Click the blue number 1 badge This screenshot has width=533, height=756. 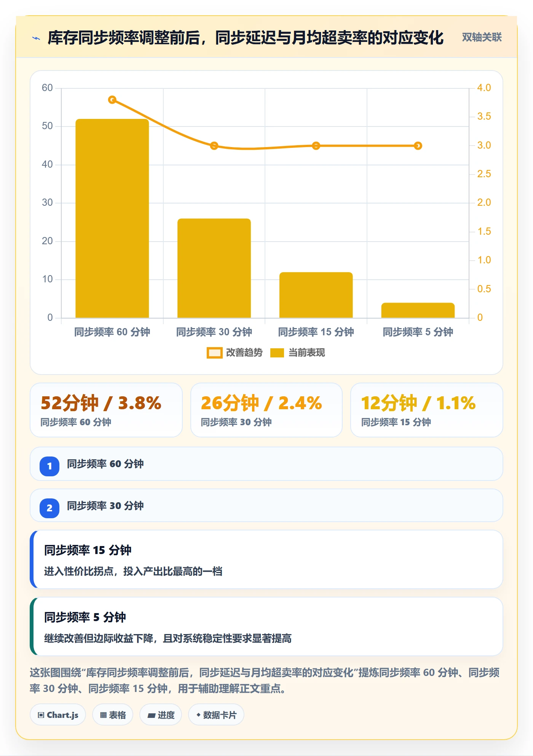(49, 466)
